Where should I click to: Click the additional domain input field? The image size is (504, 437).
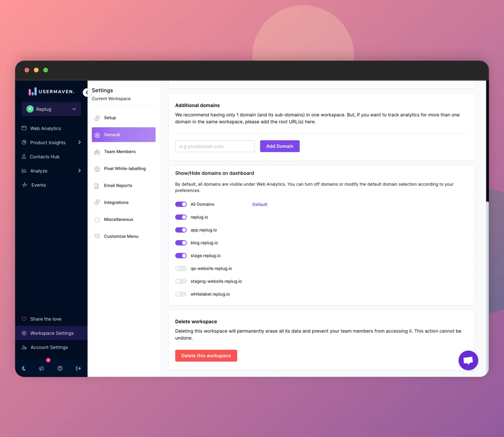tap(215, 146)
